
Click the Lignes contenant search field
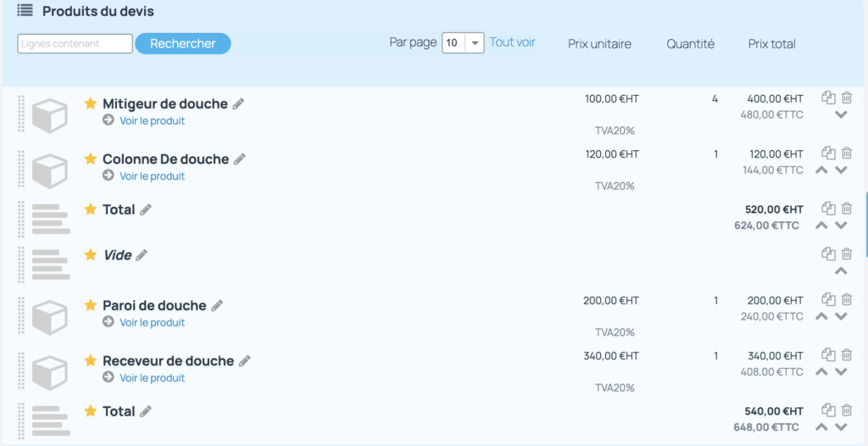tap(75, 44)
